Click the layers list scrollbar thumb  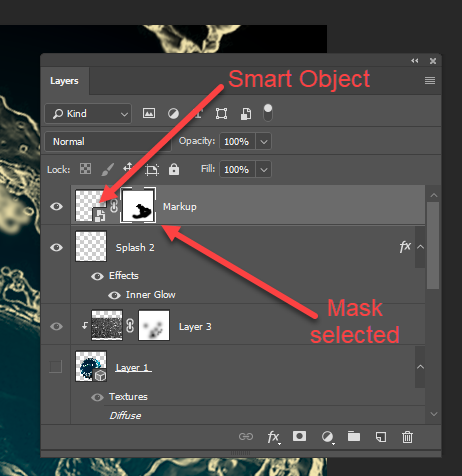click(x=433, y=245)
